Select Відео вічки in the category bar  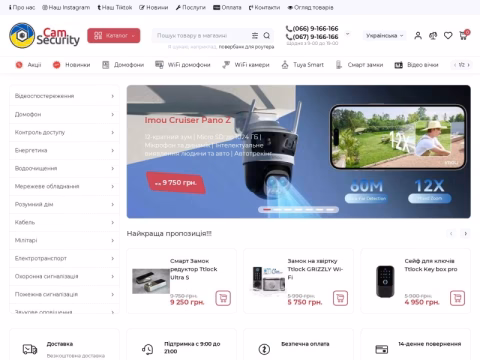pyautogui.click(x=416, y=65)
